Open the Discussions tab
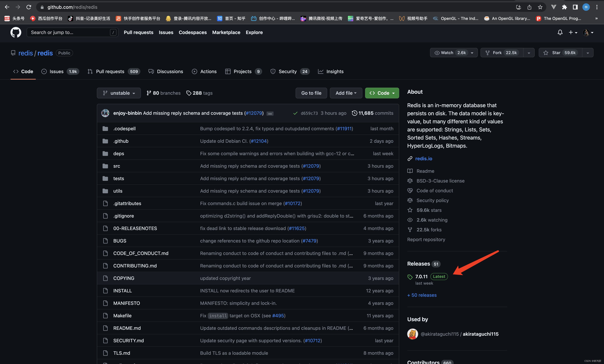This screenshot has width=604, height=364. [166, 71]
